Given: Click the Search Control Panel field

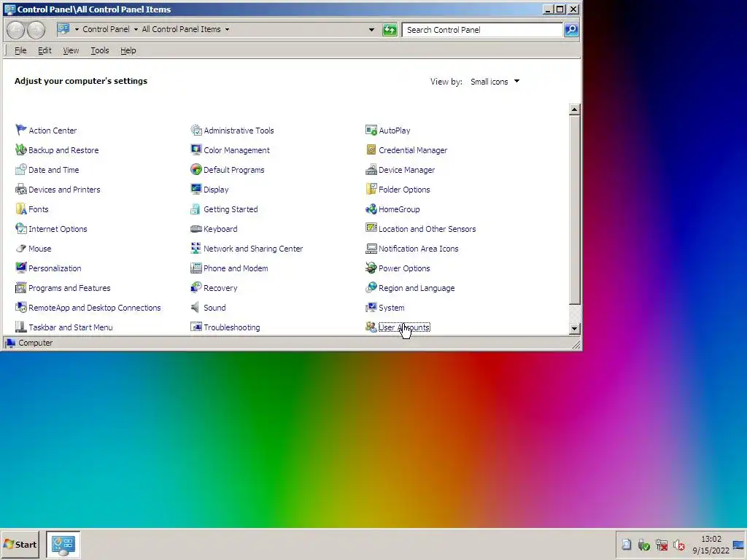Looking at the screenshot, I should tap(482, 29).
